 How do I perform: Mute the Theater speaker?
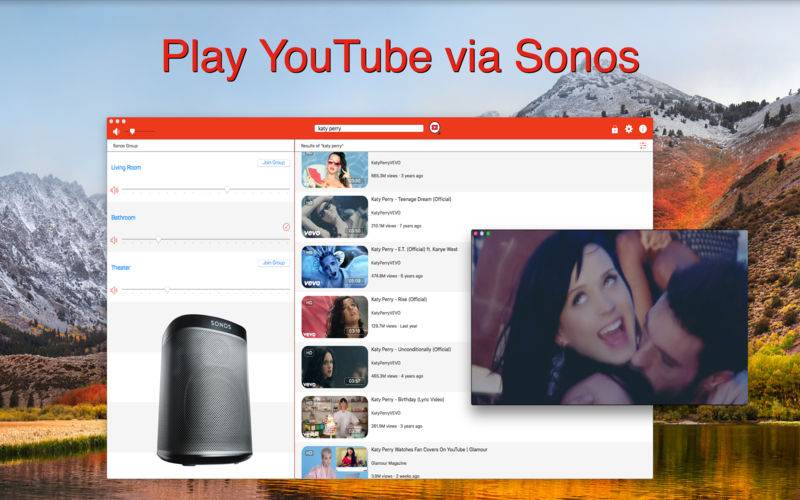[x=114, y=290]
